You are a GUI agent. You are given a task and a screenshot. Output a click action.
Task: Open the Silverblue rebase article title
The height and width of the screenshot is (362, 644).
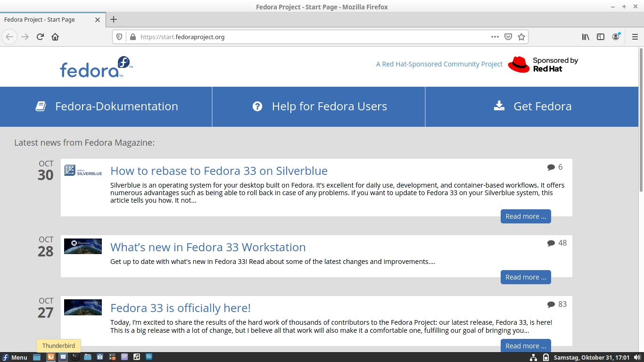[x=219, y=171]
